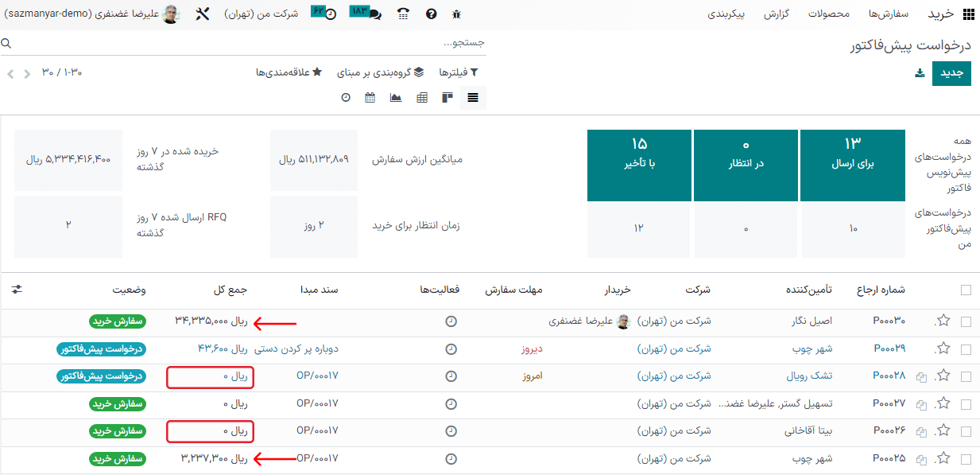980x475 pixels.
Task: Switch to the Products menu
Action: pos(830,14)
